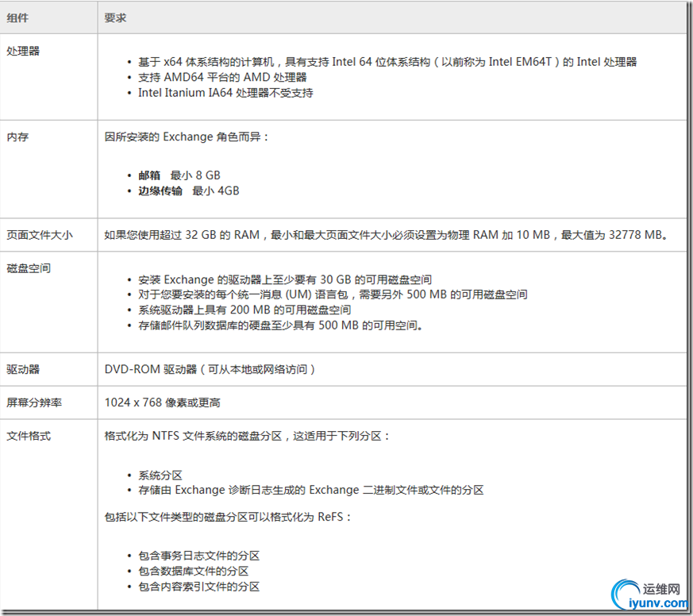Click the 格式化为 NTFS 文件系统 sentence
This screenshot has width=693, height=616.
(x=247, y=436)
